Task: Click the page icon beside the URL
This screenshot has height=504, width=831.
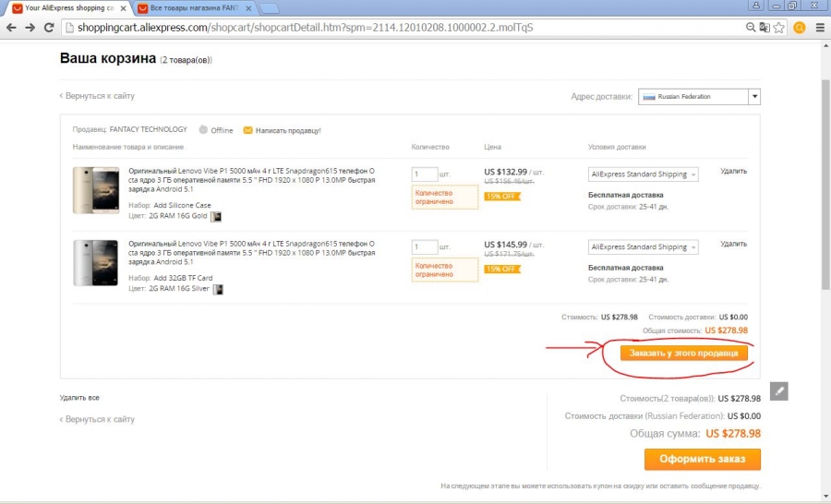Action: pyautogui.click(x=69, y=28)
